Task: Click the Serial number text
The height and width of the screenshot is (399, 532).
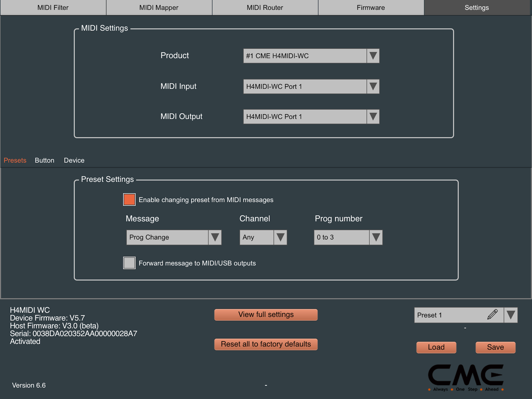Action: pyautogui.click(x=73, y=334)
